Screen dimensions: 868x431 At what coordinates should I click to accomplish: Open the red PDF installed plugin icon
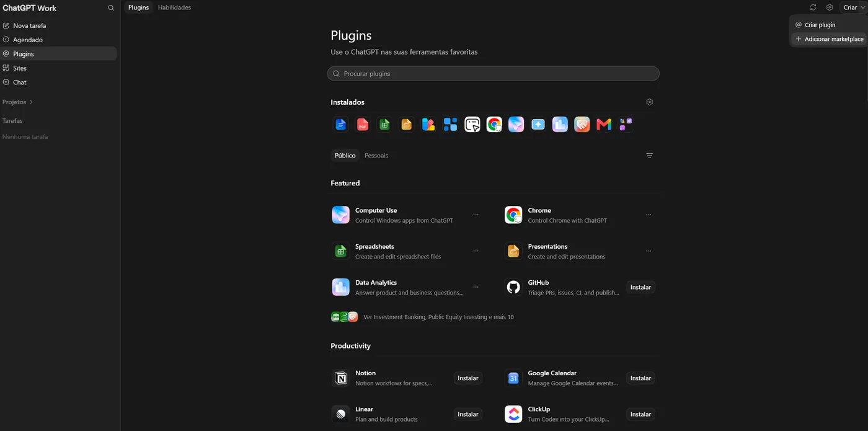(x=363, y=125)
